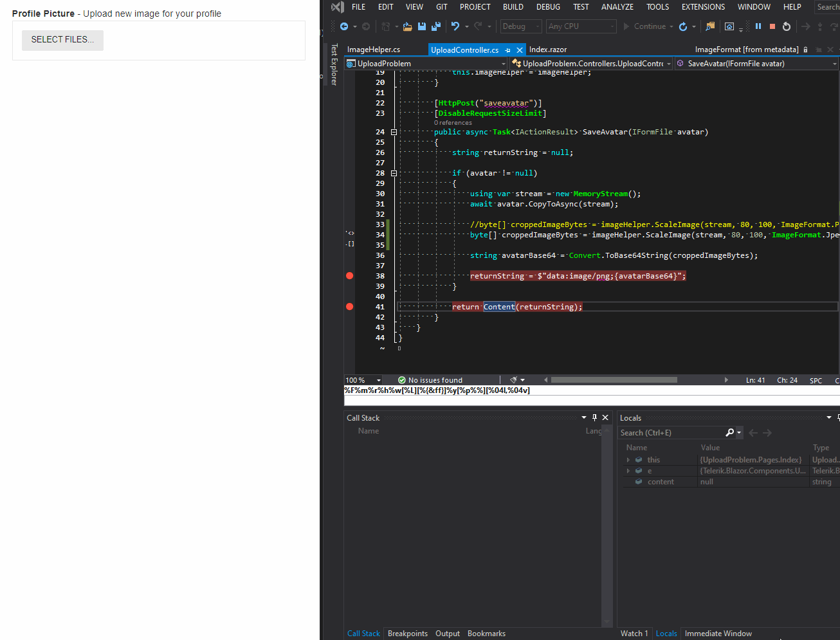Open the 100 % zoom dropdown

(378, 380)
